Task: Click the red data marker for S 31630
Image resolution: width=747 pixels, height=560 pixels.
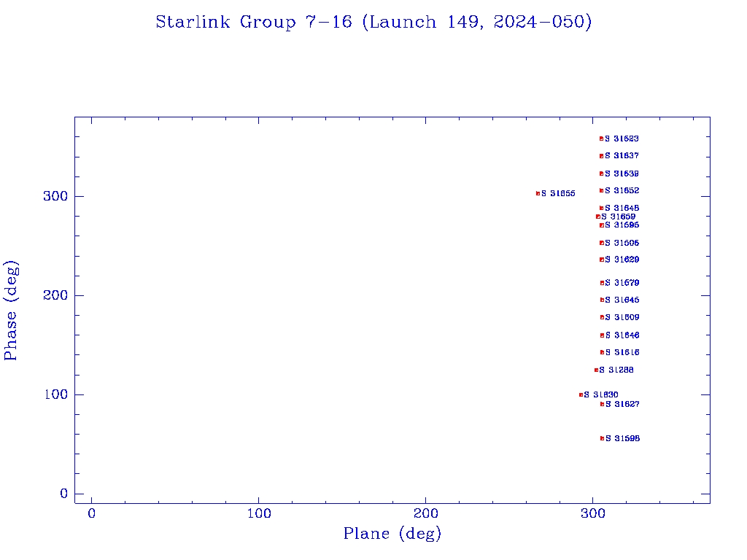Action: pos(581,394)
